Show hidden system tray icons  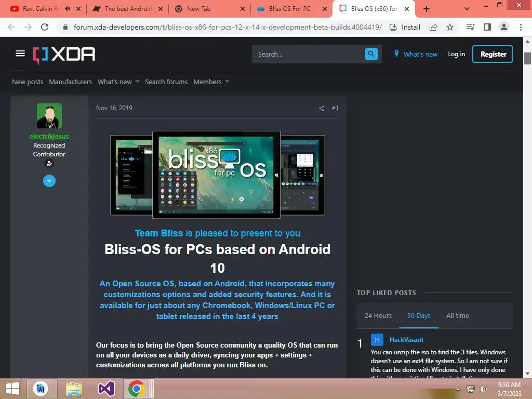(458, 389)
